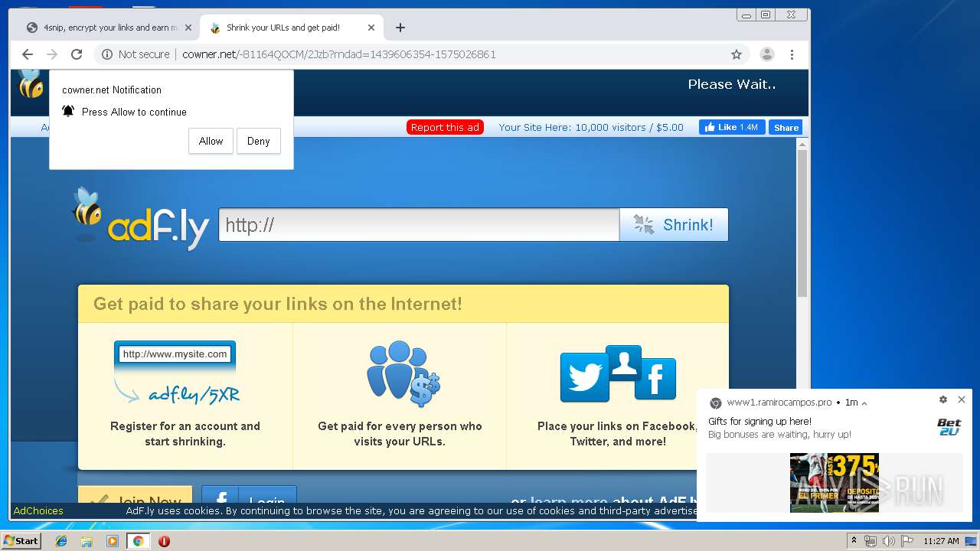980x551 pixels.
Task: Open Windows Media Player taskbar icon
Action: pos(113,541)
